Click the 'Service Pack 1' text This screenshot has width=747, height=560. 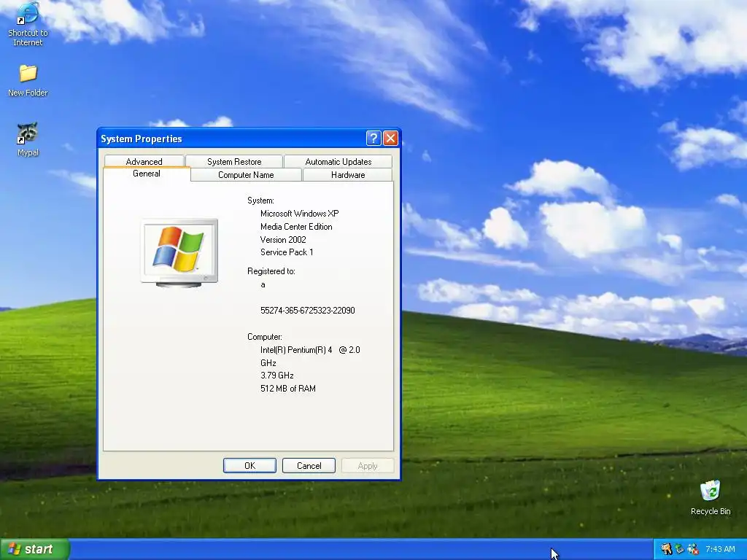coord(287,252)
